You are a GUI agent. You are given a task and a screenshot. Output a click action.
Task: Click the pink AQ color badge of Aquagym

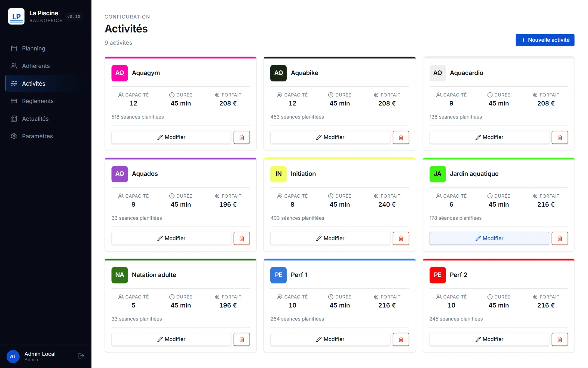coord(120,73)
